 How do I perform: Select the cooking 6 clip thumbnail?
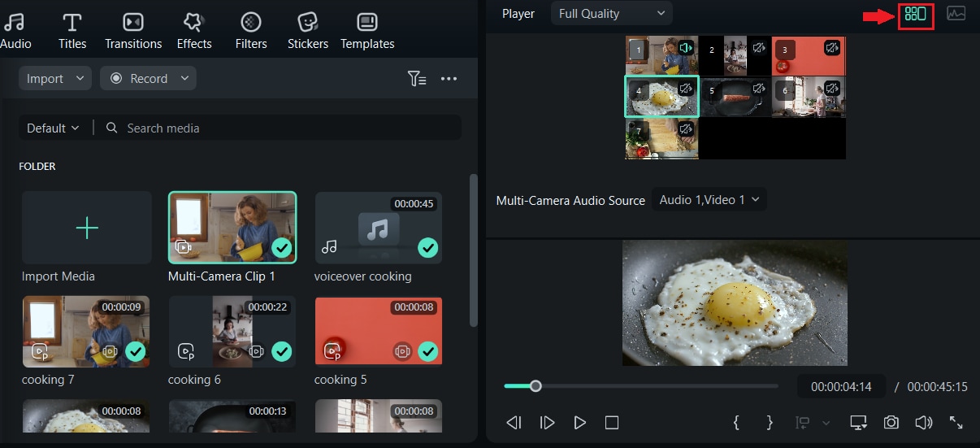point(232,331)
